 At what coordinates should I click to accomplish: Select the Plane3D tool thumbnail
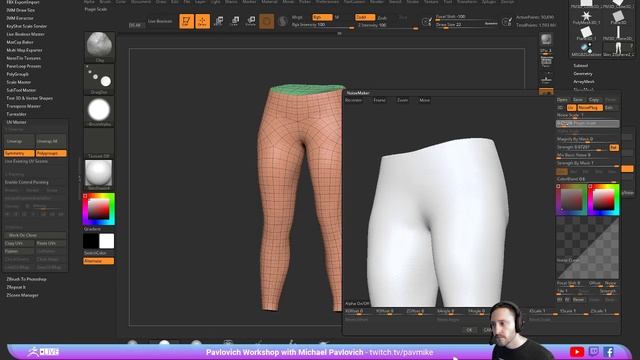coord(618,18)
